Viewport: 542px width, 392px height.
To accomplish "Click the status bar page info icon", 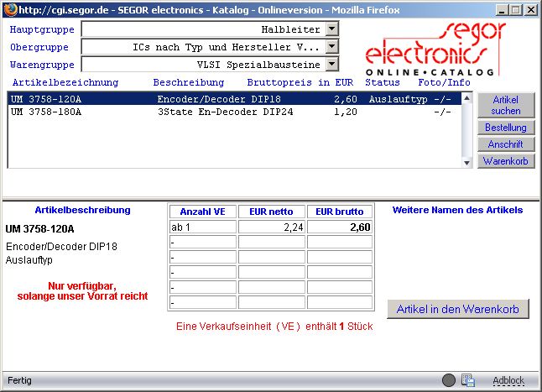I will pyautogui.click(x=468, y=380).
